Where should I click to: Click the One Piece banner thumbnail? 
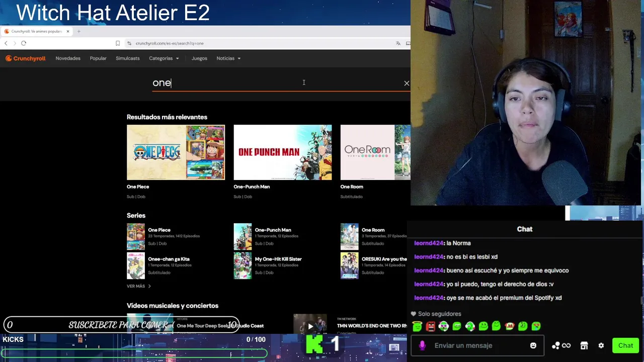(176, 152)
